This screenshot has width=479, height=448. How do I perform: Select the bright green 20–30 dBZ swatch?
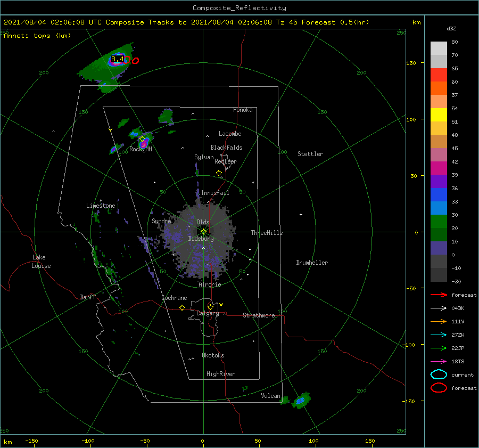[439, 222]
